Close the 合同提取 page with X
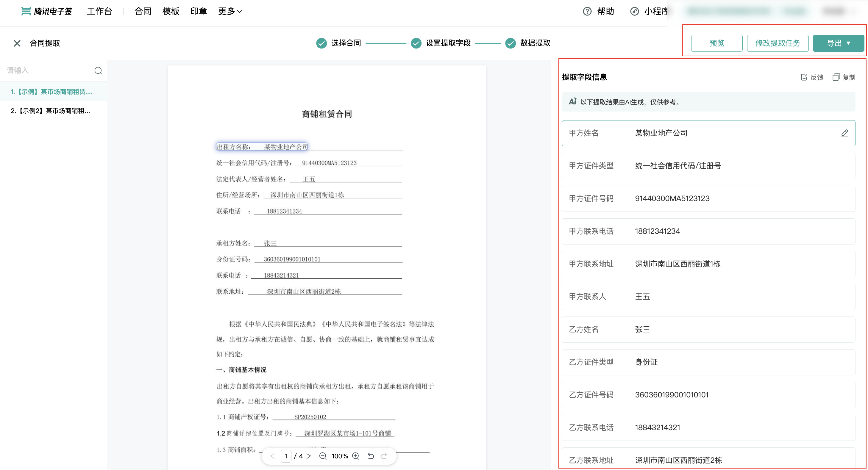Image resolution: width=868 pixels, height=470 pixels. click(x=17, y=43)
